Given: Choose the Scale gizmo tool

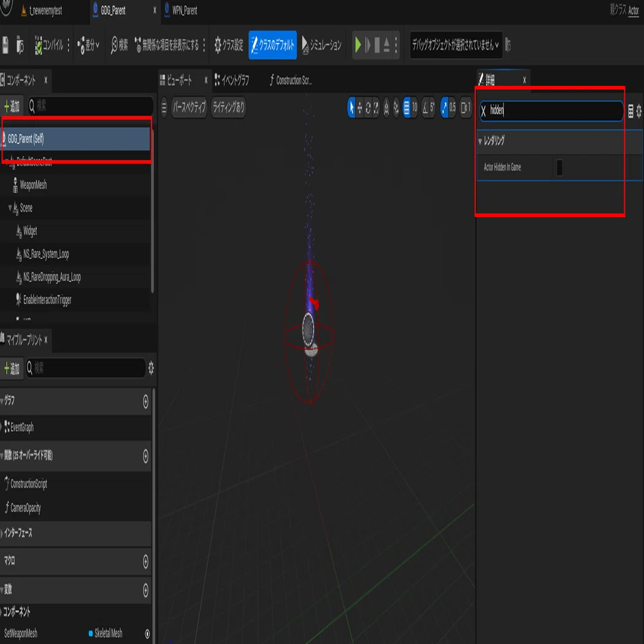Looking at the screenshot, I should click(x=376, y=107).
